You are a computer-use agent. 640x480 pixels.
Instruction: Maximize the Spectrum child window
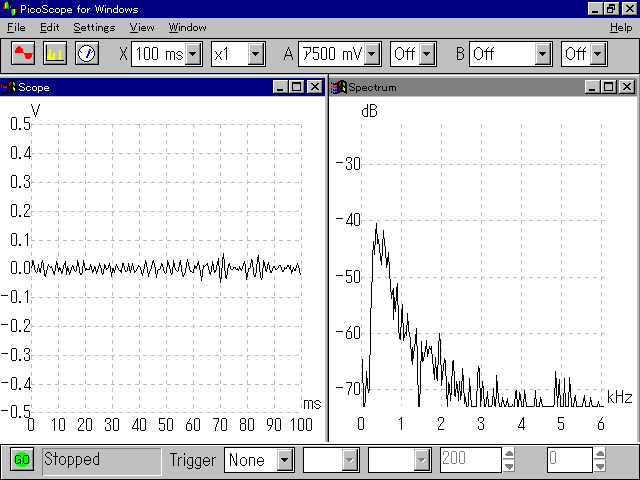607,87
